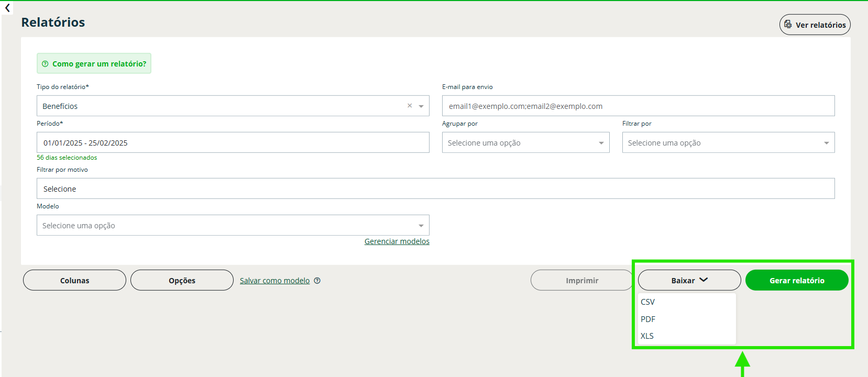The width and height of the screenshot is (868, 377).
Task: Clear the Benefícios report type selection
Action: (410, 106)
